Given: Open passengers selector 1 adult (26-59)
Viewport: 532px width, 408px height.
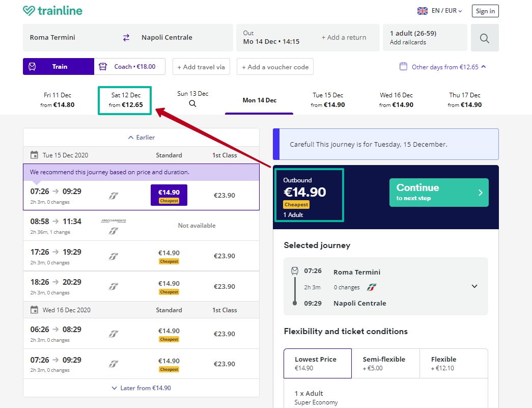Looking at the screenshot, I should point(425,38).
